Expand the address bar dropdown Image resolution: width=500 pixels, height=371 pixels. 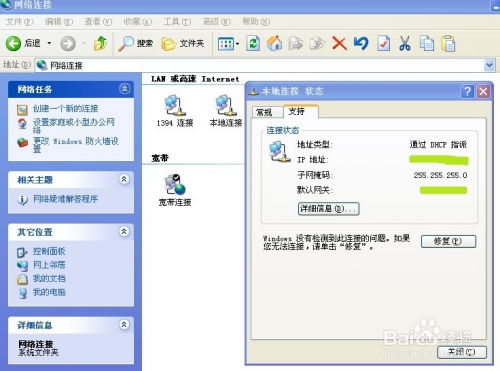(489, 65)
